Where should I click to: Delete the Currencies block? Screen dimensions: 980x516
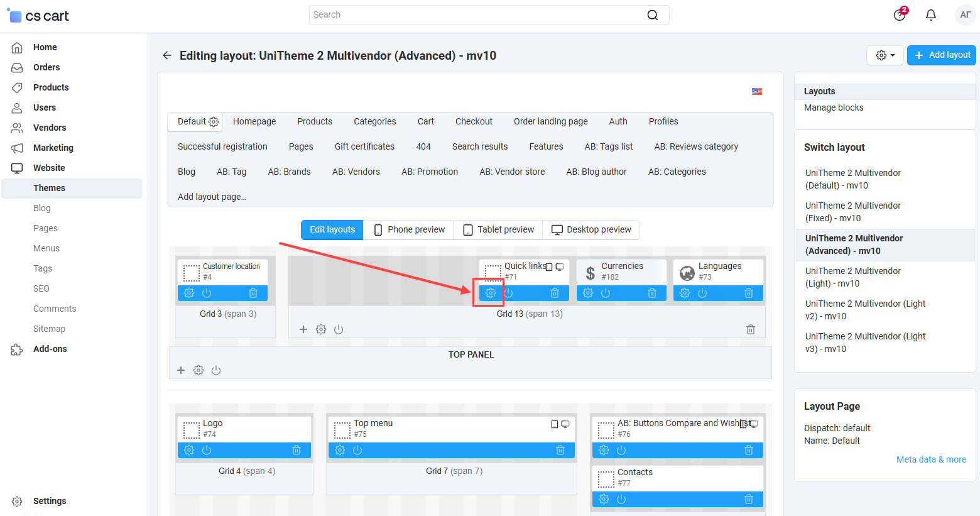(652, 293)
